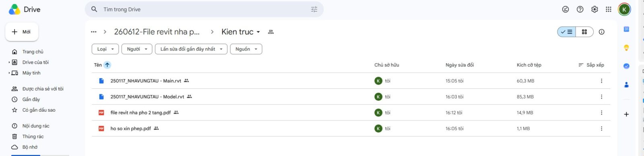
Task: Open more actions for ho so xin phep.pdf
Action: 602,129
